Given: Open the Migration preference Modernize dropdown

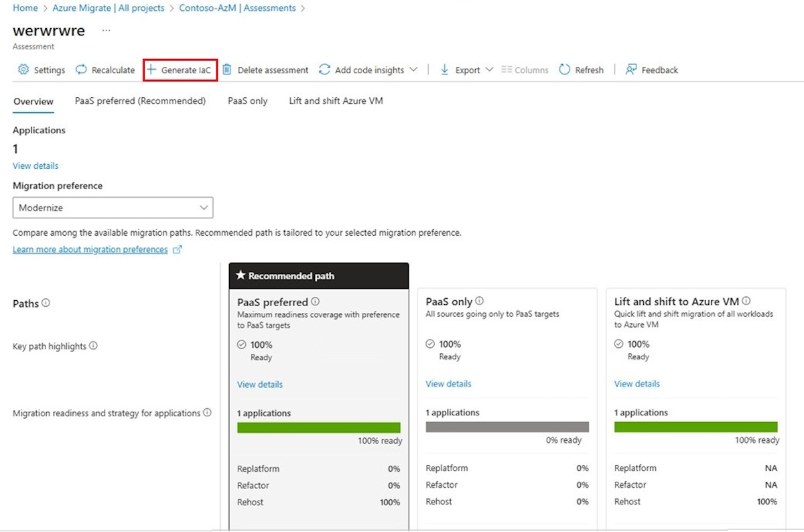Looking at the screenshot, I should 113,208.
